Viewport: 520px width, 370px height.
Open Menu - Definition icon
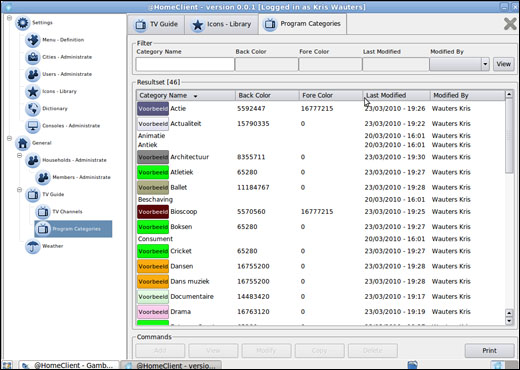(x=33, y=40)
